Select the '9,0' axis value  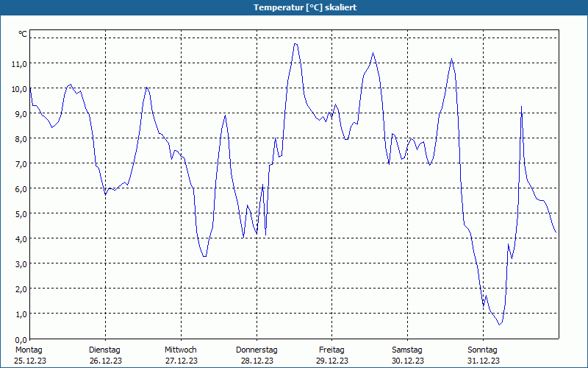21,114
